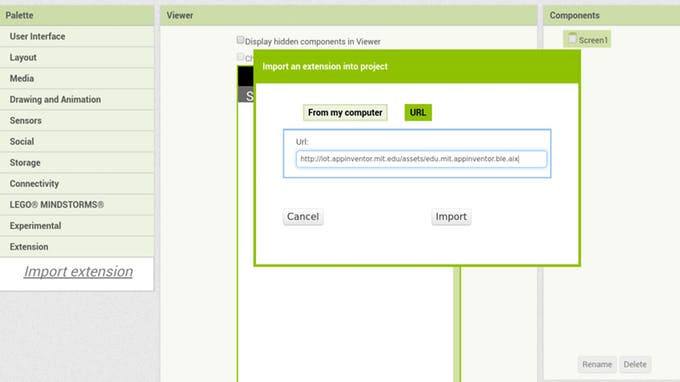Click the Palette panel header

(77, 15)
